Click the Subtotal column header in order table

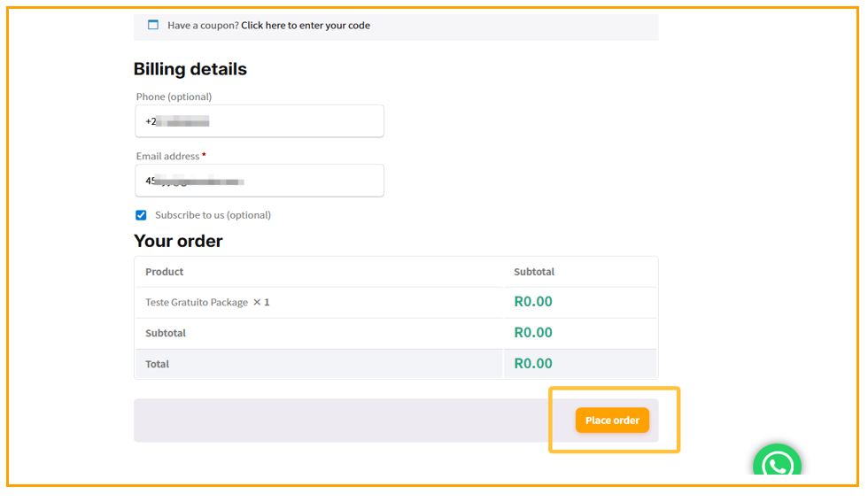pyautogui.click(x=534, y=272)
